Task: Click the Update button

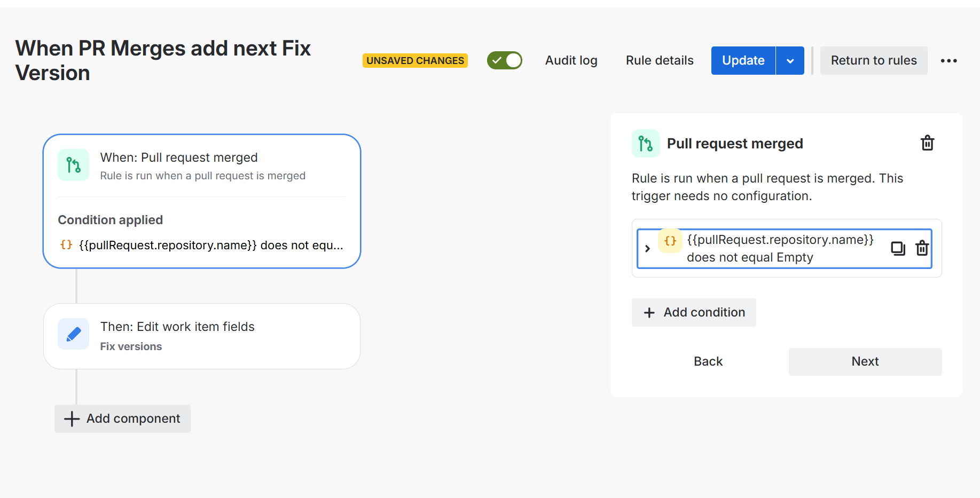Action: (x=743, y=61)
